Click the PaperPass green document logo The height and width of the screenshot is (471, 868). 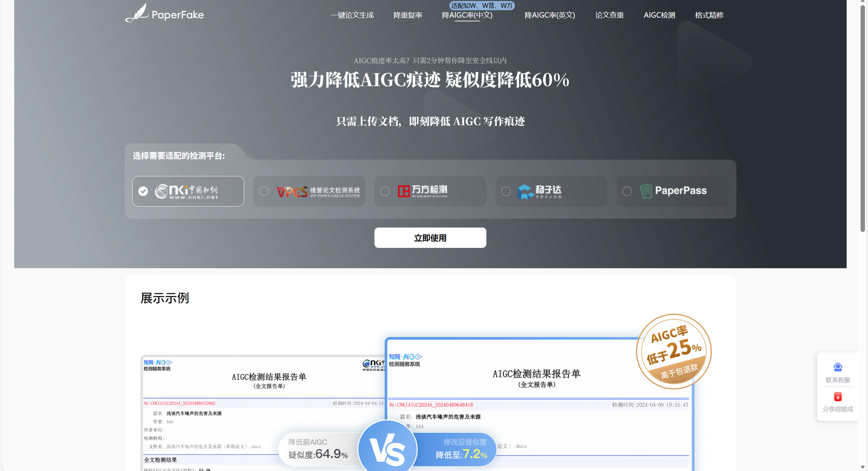645,191
